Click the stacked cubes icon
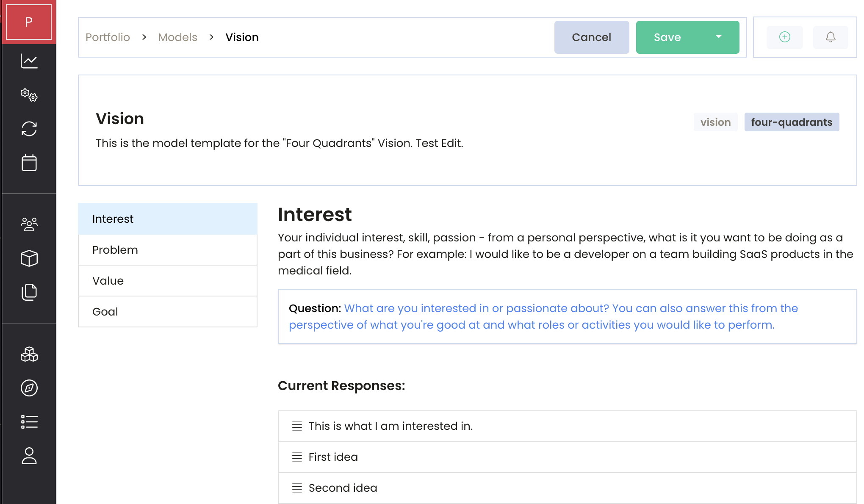Screen dimensions: 864x504 click(x=29, y=354)
